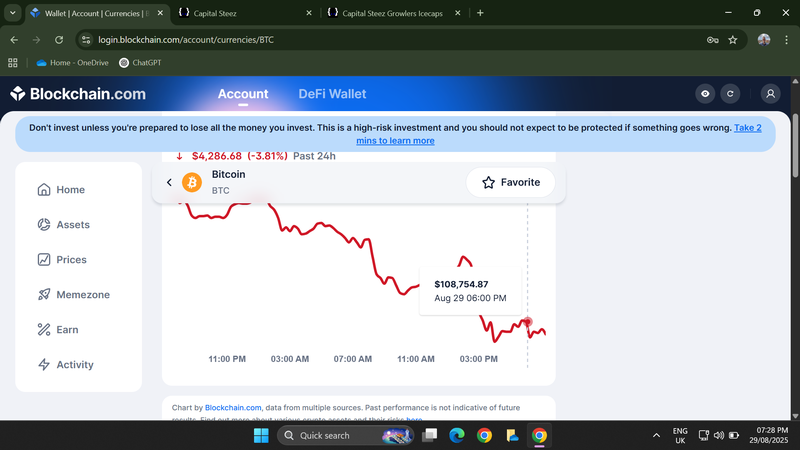Go back using arrow beside Bitcoin
This screenshot has width=800, height=450.
[169, 182]
